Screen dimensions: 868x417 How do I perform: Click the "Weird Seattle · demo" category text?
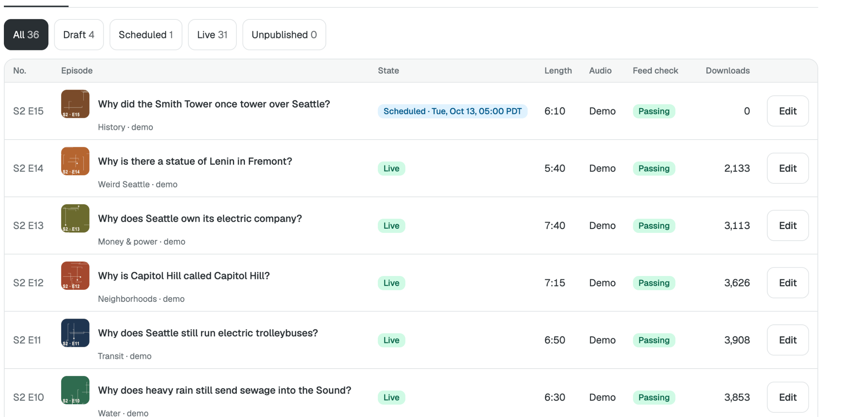coord(138,184)
